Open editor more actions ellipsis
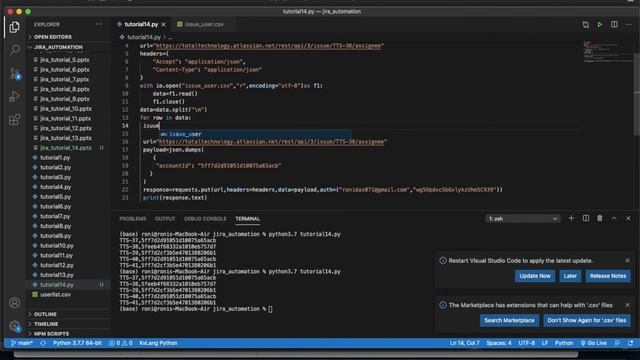The height and width of the screenshot is (360, 640). coord(628,24)
